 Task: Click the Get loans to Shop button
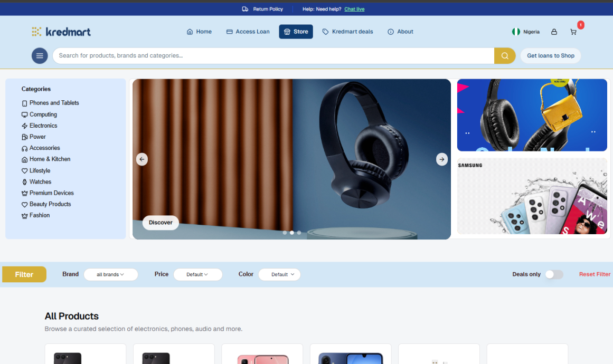(550, 56)
